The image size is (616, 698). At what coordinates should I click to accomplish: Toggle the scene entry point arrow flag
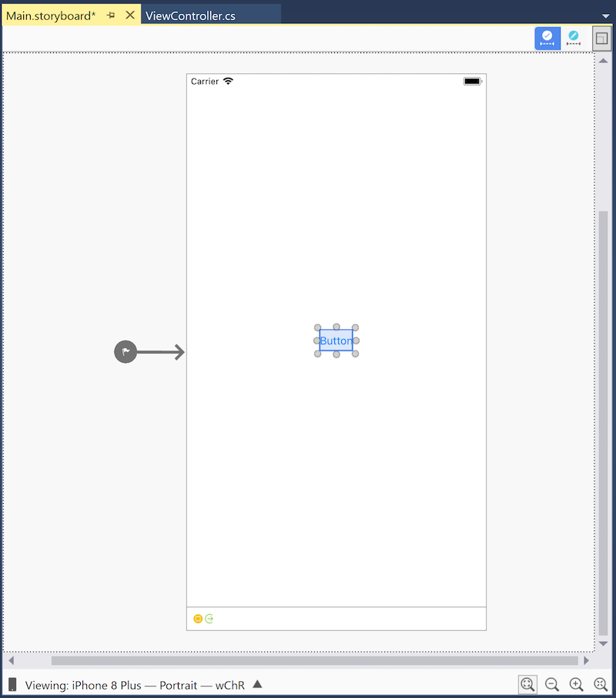click(x=125, y=351)
